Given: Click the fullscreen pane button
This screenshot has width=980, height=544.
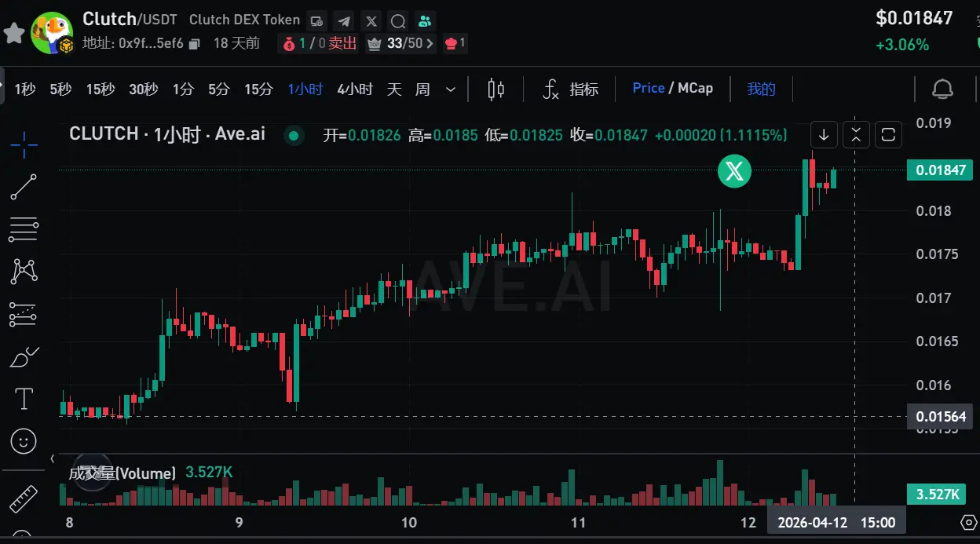Looking at the screenshot, I should coord(888,135).
